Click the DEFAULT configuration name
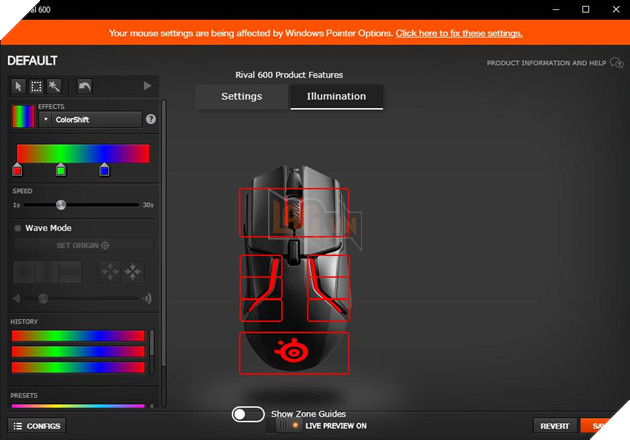This screenshot has width=630, height=440. point(32,61)
